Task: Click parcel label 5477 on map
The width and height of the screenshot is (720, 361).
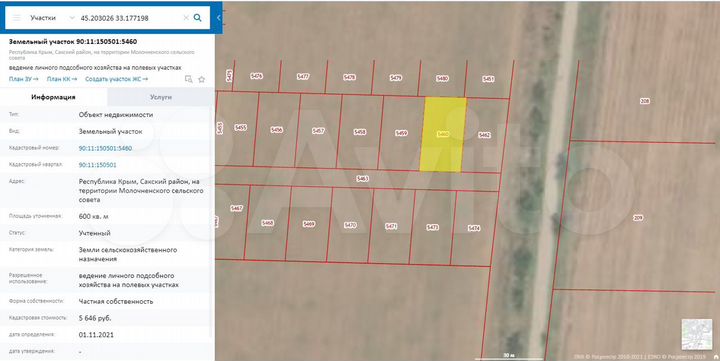Action: [303, 77]
